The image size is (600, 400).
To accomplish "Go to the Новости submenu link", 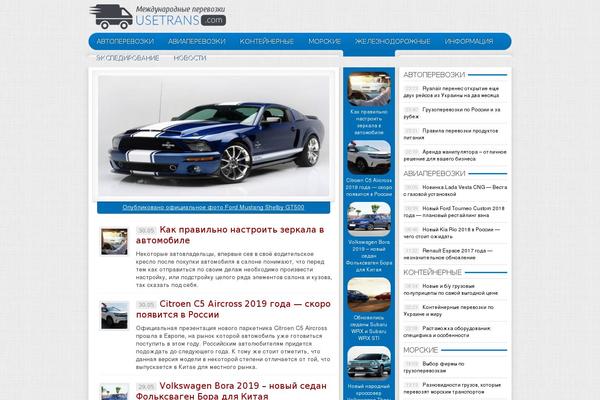I will point(190,58).
